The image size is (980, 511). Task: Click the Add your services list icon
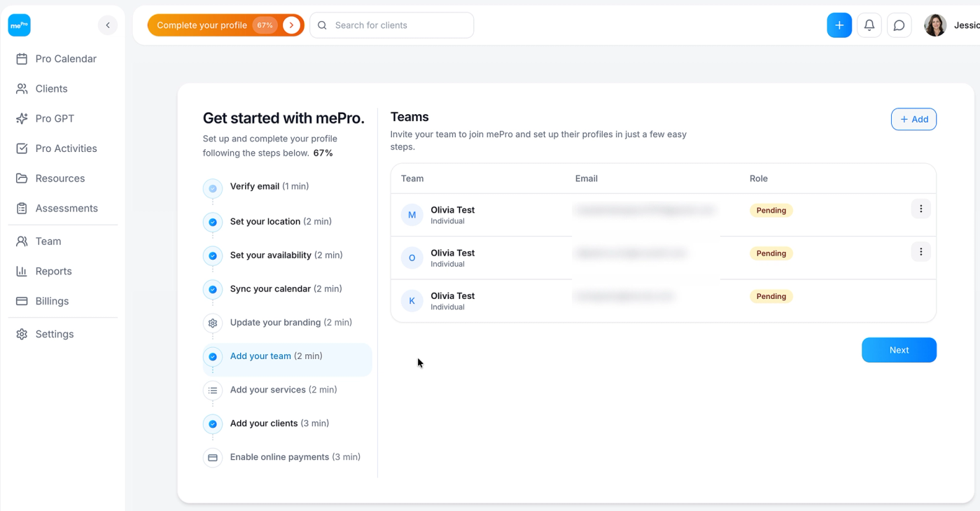coord(213,390)
